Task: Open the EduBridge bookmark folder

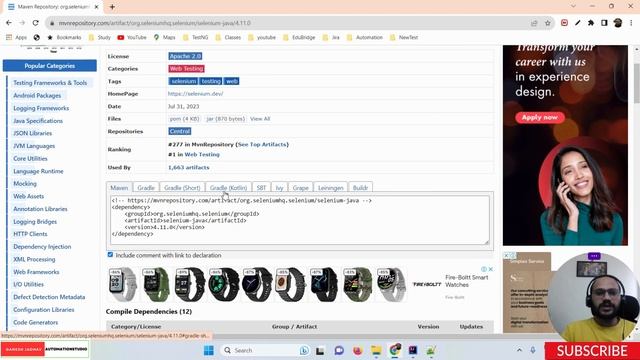Action: [300, 37]
